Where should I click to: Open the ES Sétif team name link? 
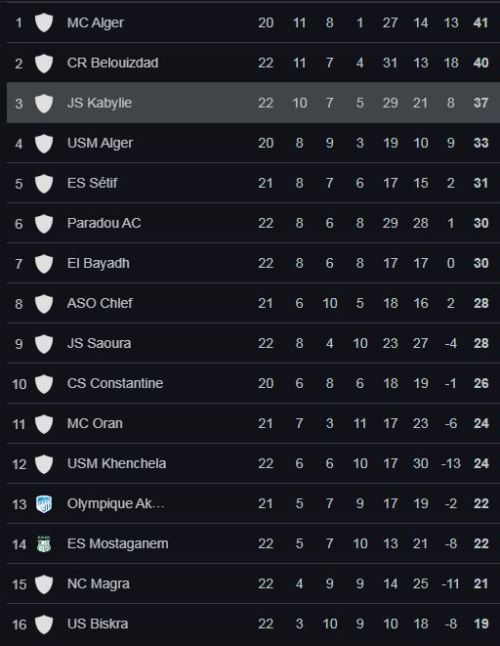92,183
